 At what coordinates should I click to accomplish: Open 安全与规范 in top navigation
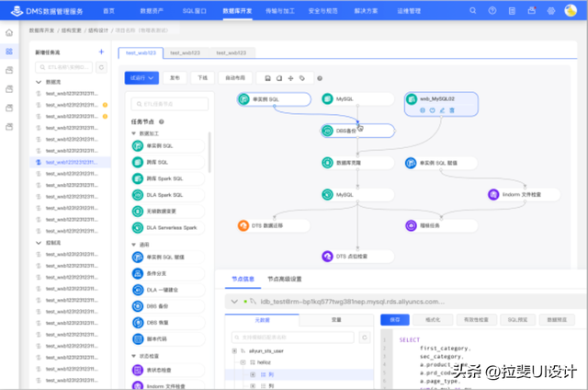pos(322,11)
